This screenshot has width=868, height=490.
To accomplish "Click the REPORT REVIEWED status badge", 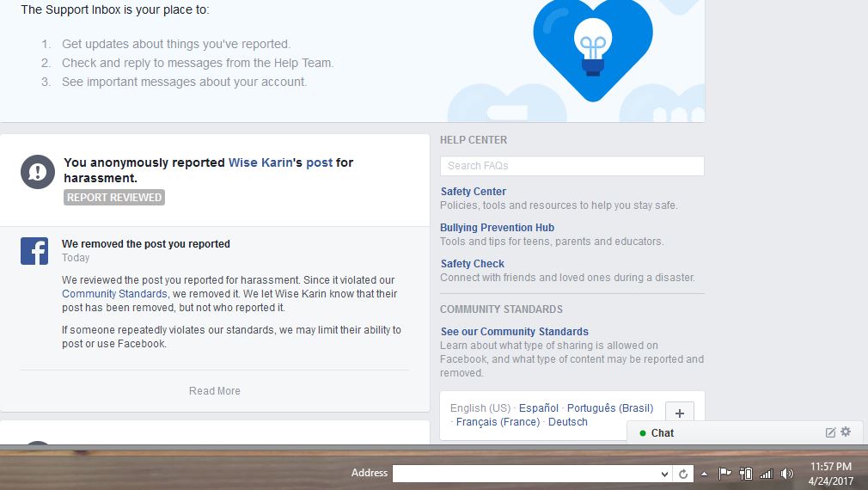I will point(114,198).
